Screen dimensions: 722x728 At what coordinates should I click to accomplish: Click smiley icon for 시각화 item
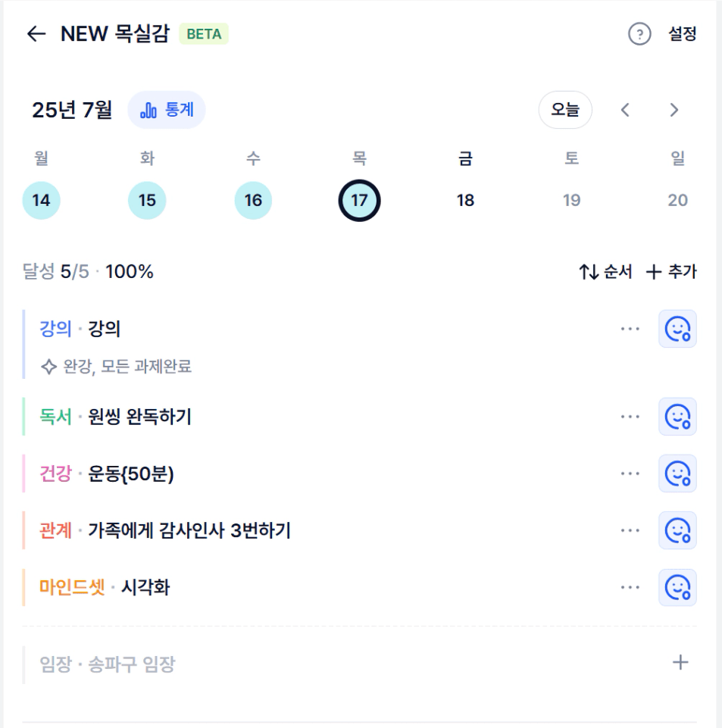[x=677, y=587]
